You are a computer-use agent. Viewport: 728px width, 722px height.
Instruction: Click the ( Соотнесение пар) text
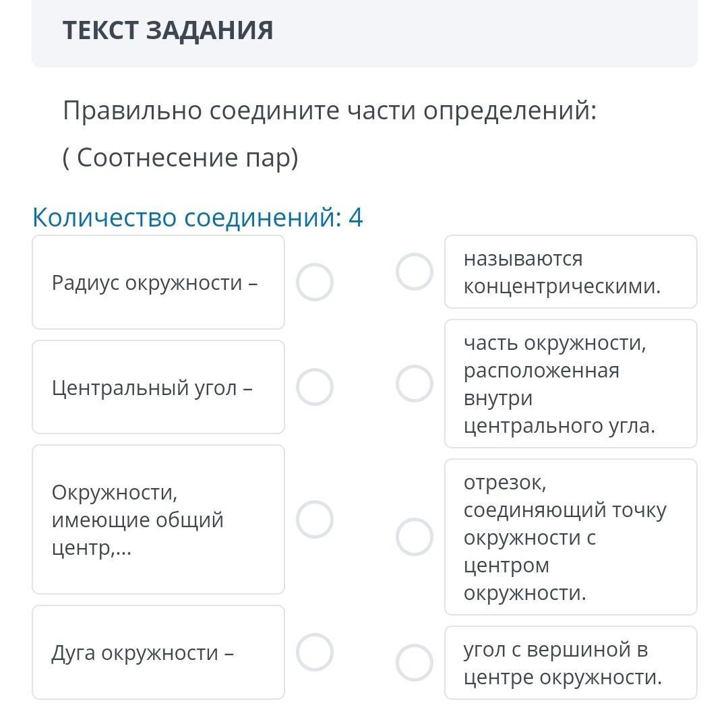(x=180, y=158)
